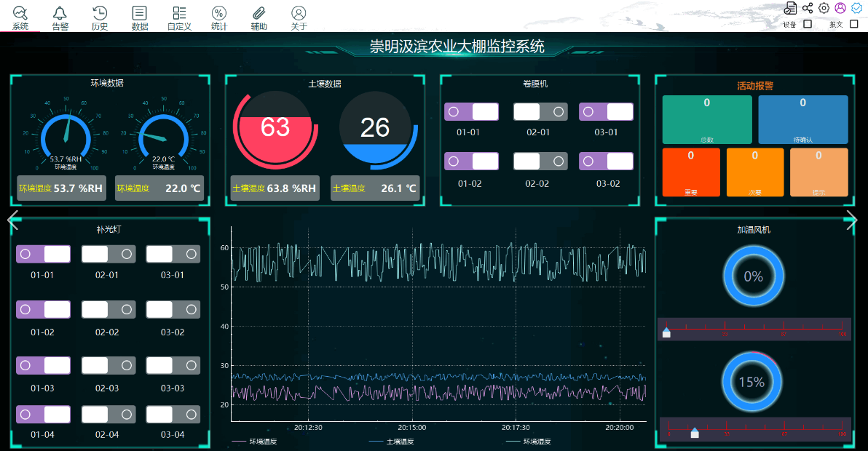
Task: Click the share icon in top right
Action: pyautogui.click(x=808, y=8)
